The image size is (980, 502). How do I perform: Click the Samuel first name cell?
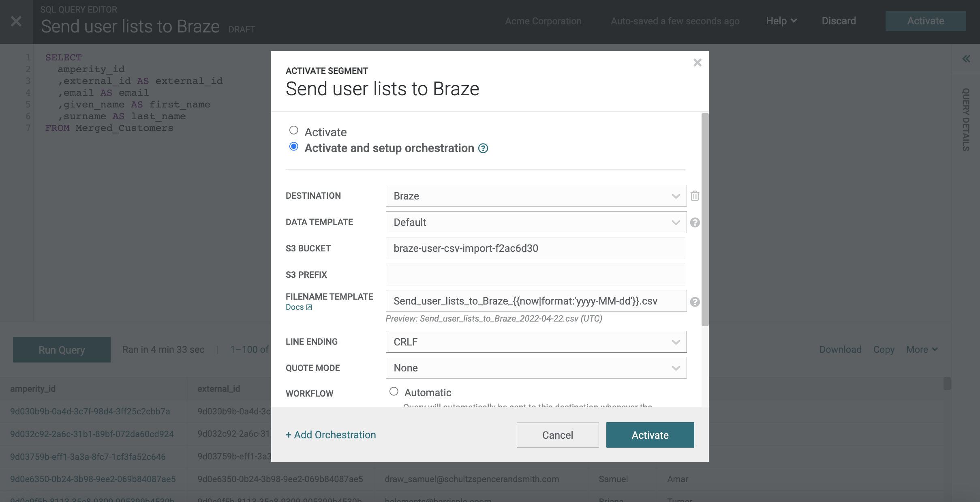613,479
